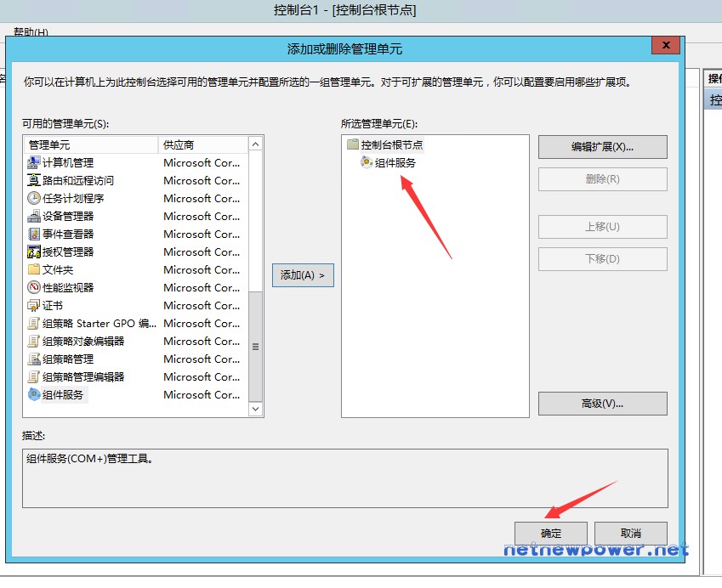Click the 添加(A) > button
The width and height of the screenshot is (722, 588).
[x=303, y=275]
